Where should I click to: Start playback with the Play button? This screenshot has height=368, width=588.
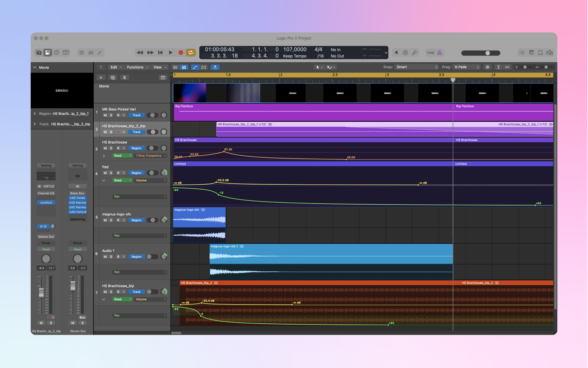(171, 53)
